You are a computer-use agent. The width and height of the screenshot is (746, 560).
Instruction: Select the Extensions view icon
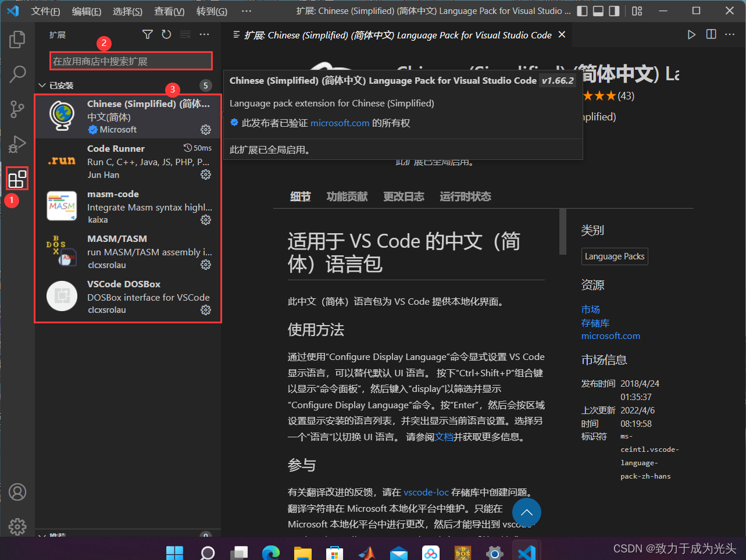(17, 179)
